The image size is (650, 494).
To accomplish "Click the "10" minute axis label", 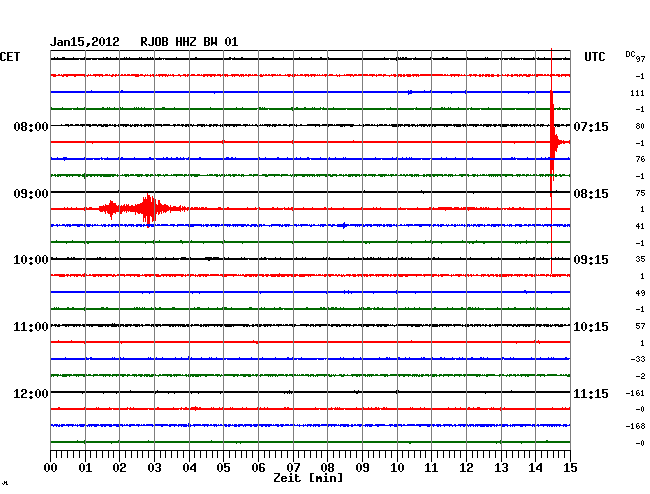I will pyautogui.click(x=397, y=468).
